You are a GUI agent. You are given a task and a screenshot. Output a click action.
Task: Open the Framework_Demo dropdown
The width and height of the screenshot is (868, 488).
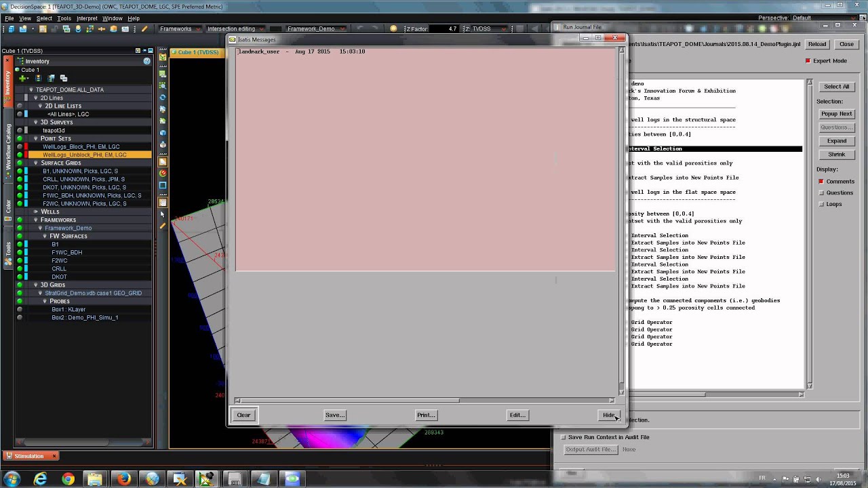315,29
